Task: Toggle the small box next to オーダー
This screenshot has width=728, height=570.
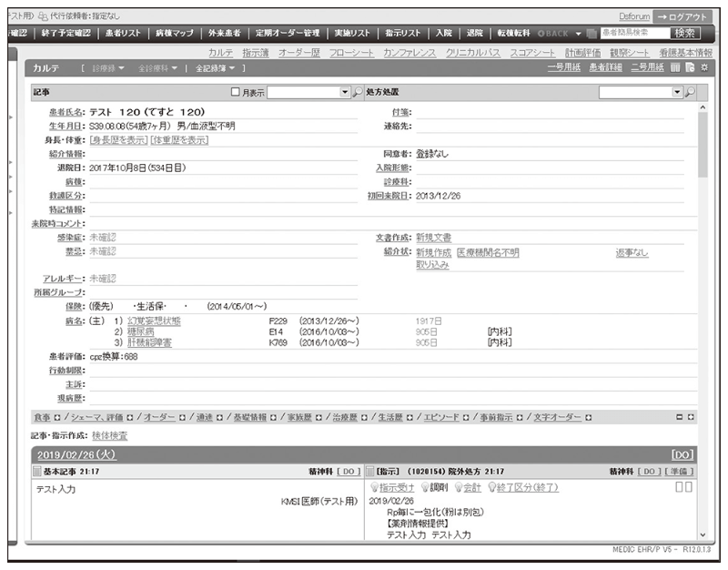Action: pos(182,417)
